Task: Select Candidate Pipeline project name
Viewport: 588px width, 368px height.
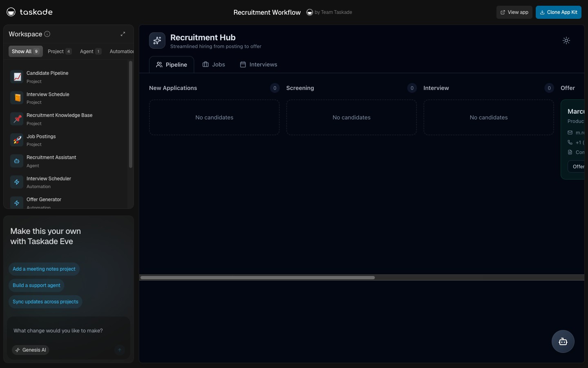Action: pyautogui.click(x=47, y=73)
